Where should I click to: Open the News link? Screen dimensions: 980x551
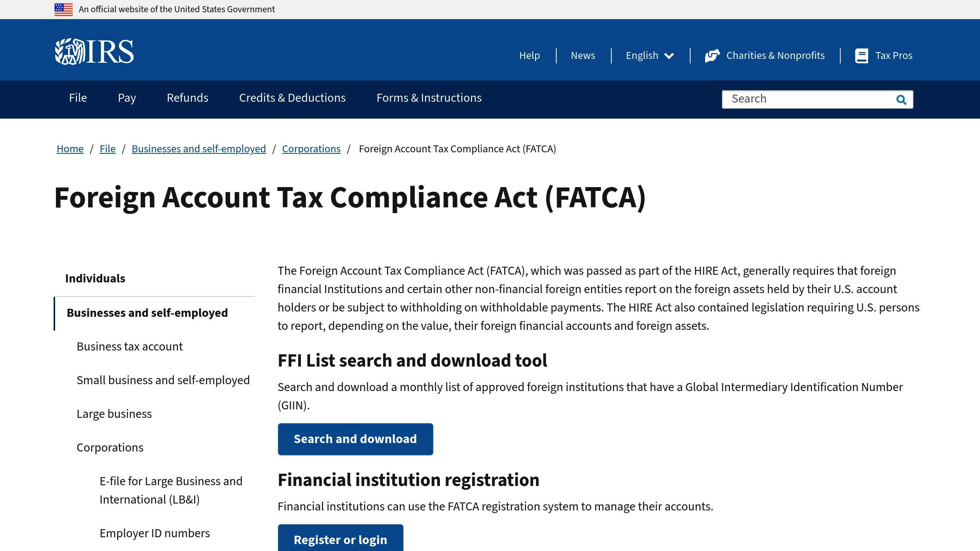pyautogui.click(x=583, y=55)
